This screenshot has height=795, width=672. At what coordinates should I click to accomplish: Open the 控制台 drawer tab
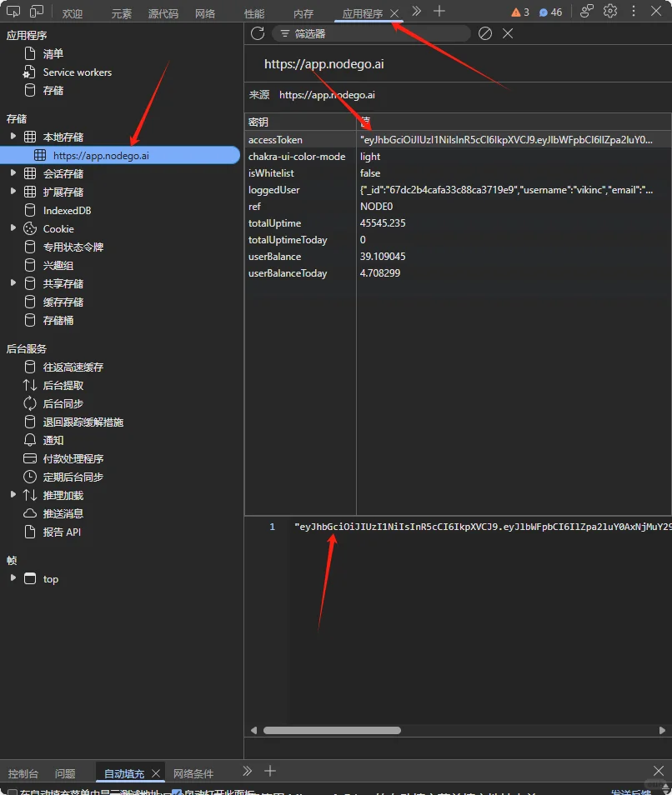(x=23, y=773)
